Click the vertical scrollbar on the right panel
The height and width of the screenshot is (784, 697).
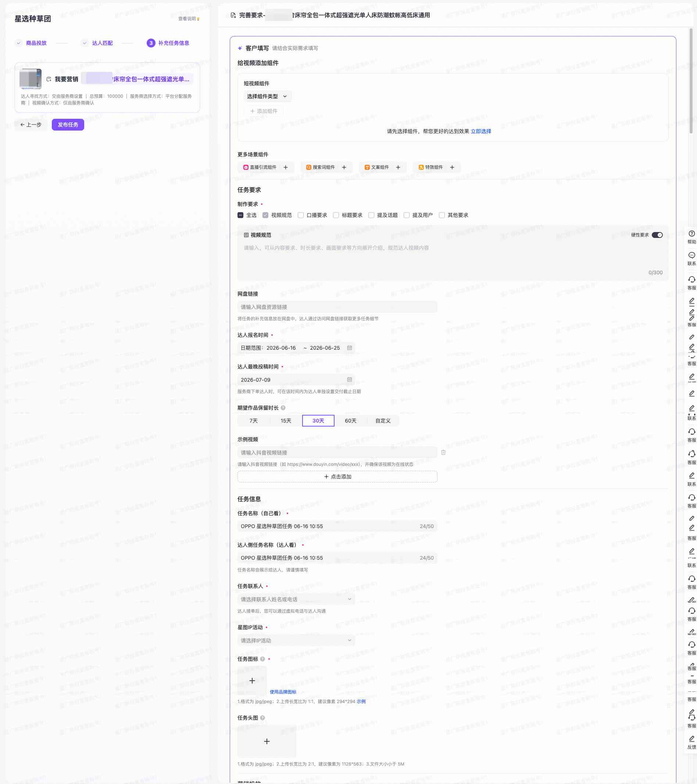(x=691, y=81)
